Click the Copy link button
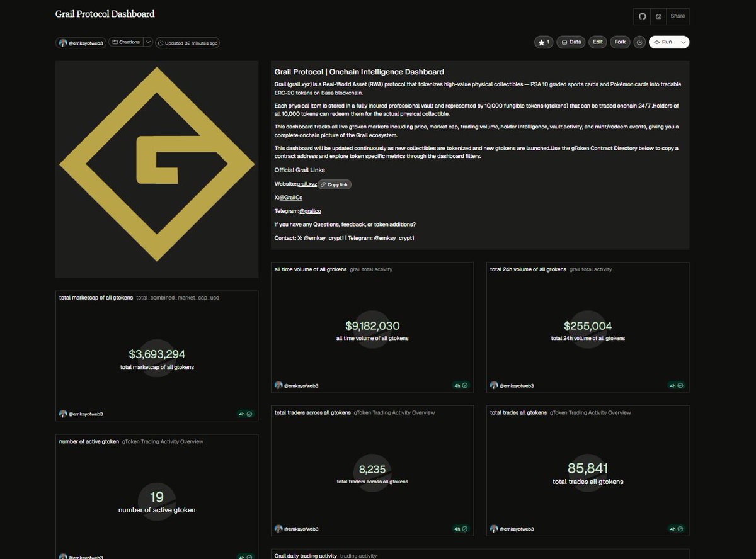The height and width of the screenshot is (559, 756). click(335, 184)
